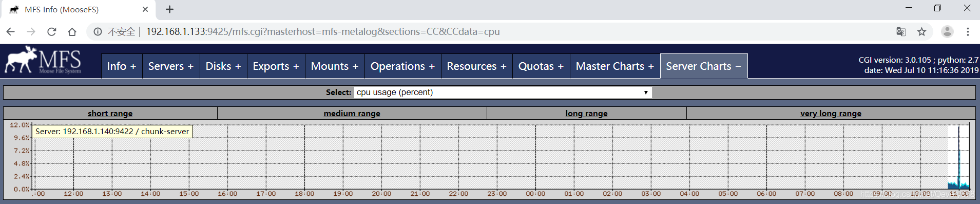Switch chart to long range

pos(586,114)
